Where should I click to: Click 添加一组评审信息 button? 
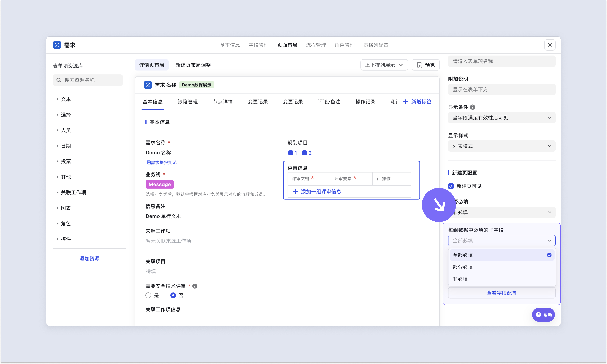pyautogui.click(x=317, y=192)
